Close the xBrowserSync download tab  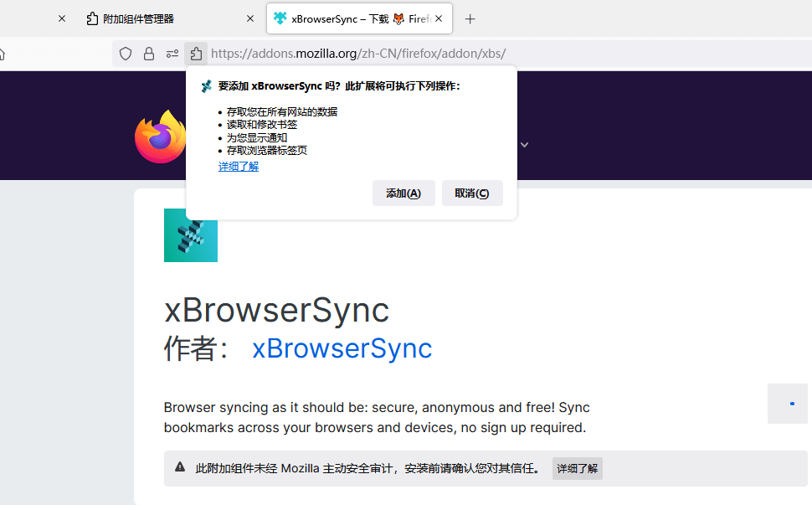[x=439, y=18]
